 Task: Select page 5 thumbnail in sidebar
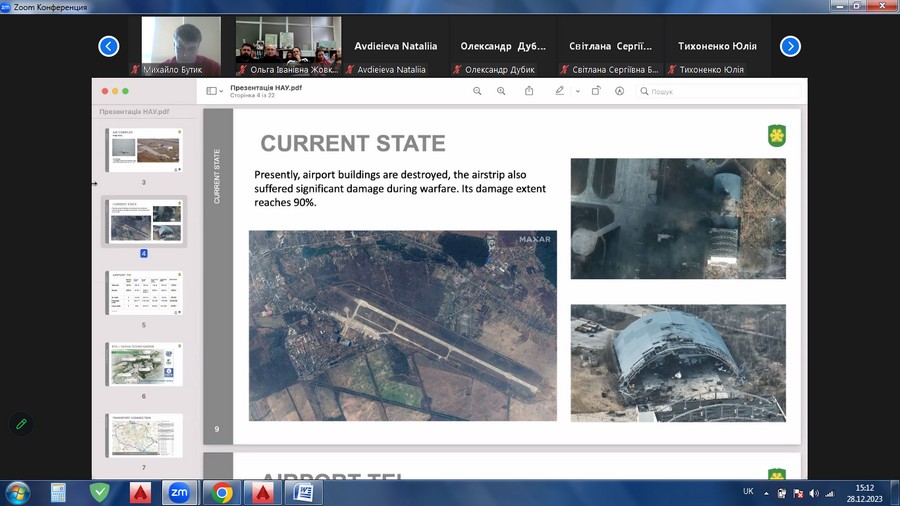(x=145, y=293)
